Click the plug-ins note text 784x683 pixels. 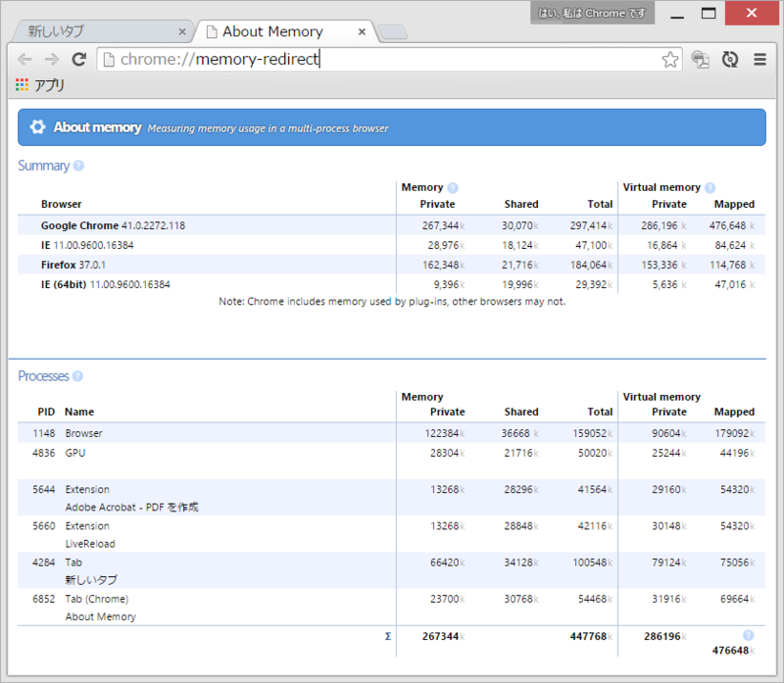click(392, 302)
